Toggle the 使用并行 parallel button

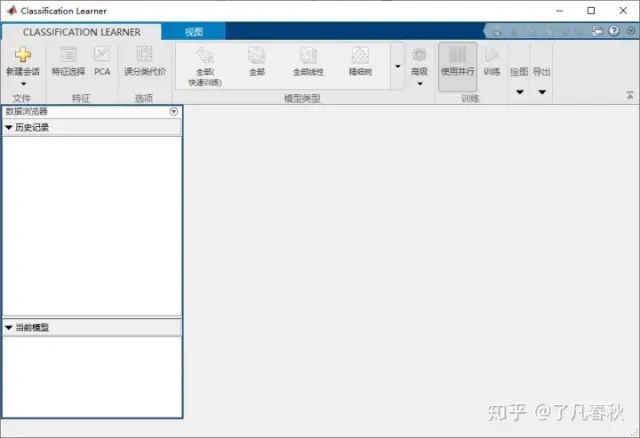457,67
